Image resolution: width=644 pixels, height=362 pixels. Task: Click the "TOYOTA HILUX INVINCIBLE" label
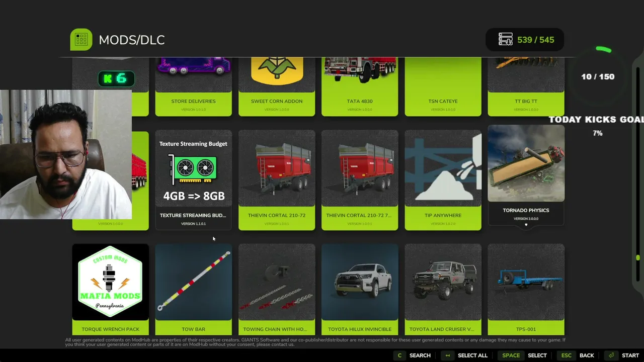pos(360,329)
